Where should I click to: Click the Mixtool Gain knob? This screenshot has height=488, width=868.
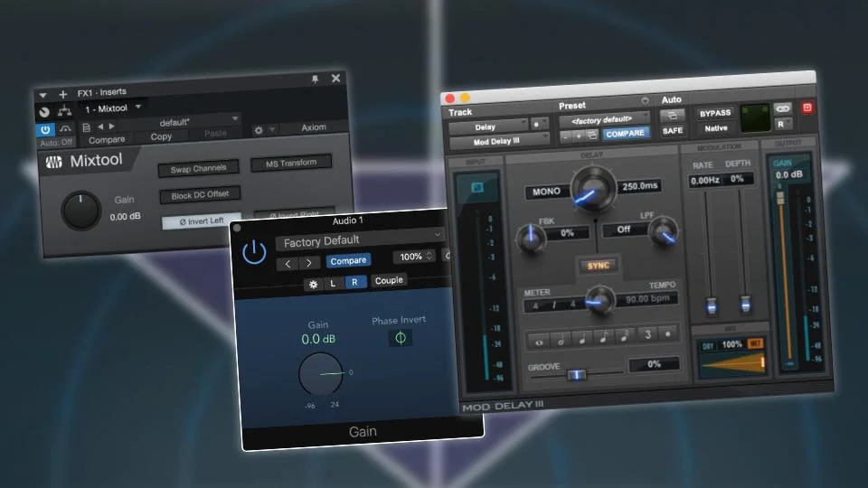pyautogui.click(x=80, y=211)
